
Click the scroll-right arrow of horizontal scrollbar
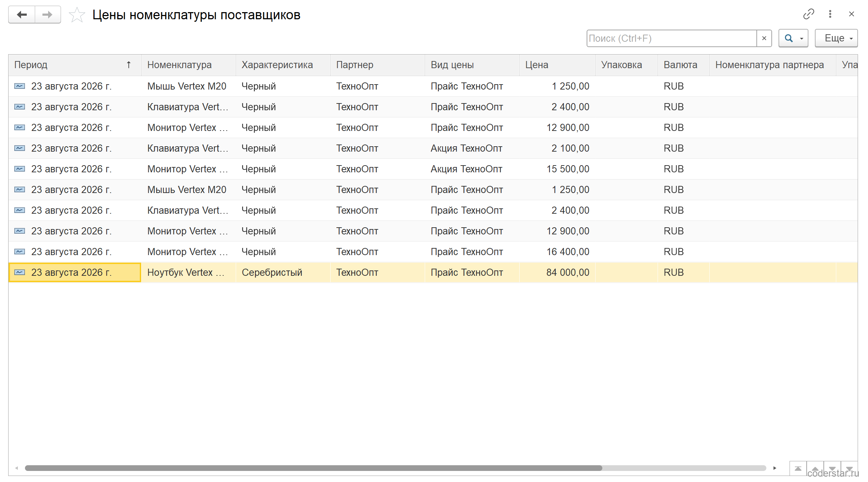tap(775, 468)
